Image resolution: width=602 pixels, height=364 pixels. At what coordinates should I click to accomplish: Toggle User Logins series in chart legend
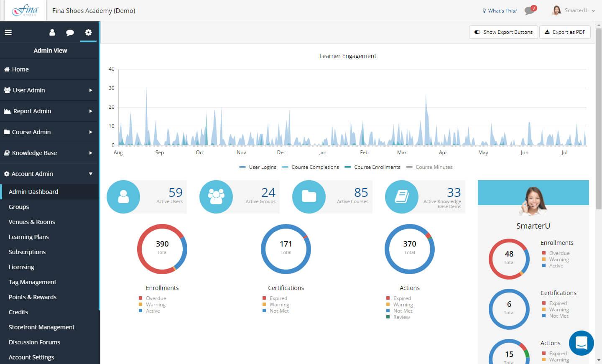click(x=258, y=167)
